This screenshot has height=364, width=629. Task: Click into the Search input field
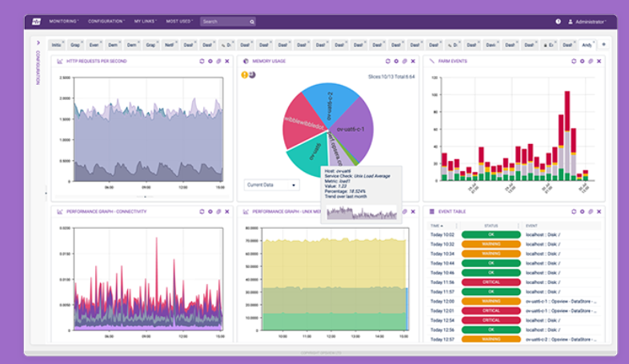[x=224, y=22]
